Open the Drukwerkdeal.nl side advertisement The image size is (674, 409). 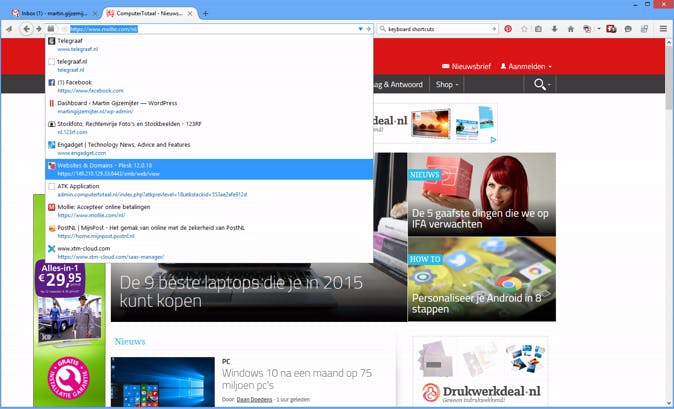[x=481, y=370]
